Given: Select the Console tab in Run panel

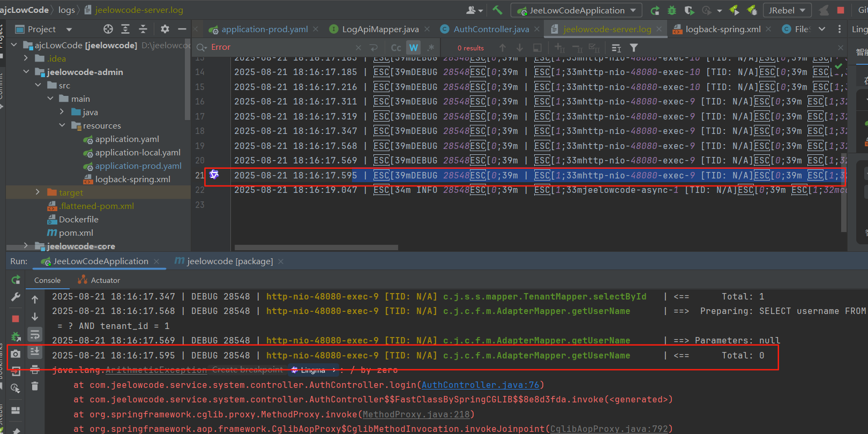Looking at the screenshot, I should pyautogui.click(x=47, y=280).
